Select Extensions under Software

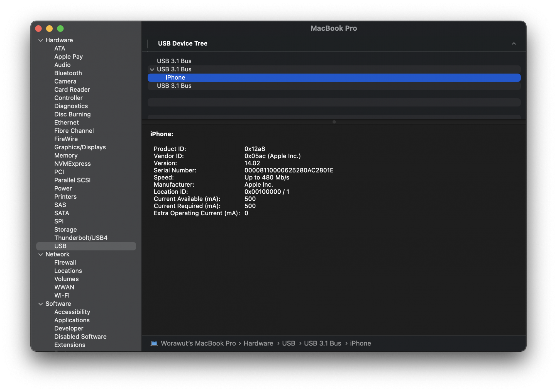tap(70, 345)
